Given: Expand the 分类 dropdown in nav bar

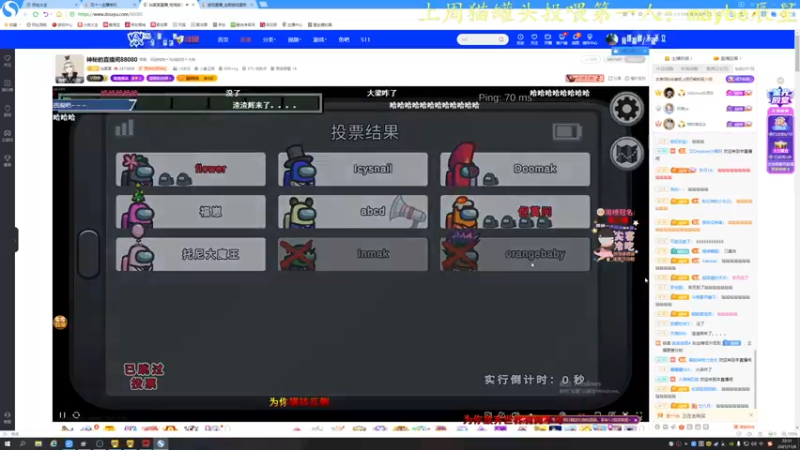Looking at the screenshot, I should pos(269,39).
